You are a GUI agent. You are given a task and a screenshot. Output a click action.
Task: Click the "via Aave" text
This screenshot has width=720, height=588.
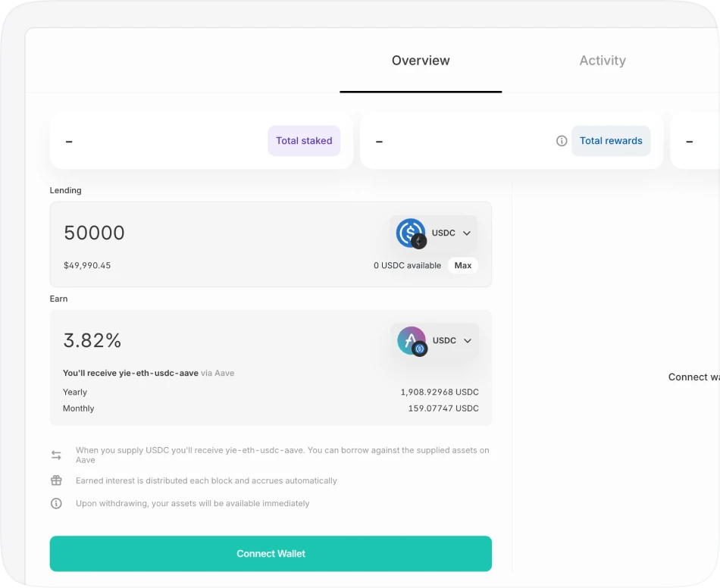(x=218, y=373)
